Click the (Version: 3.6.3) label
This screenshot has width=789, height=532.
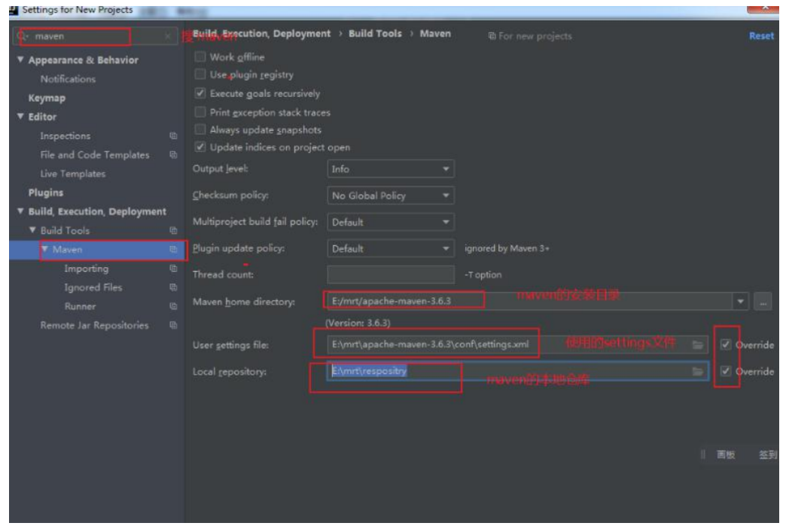pyautogui.click(x=358, y=323)
